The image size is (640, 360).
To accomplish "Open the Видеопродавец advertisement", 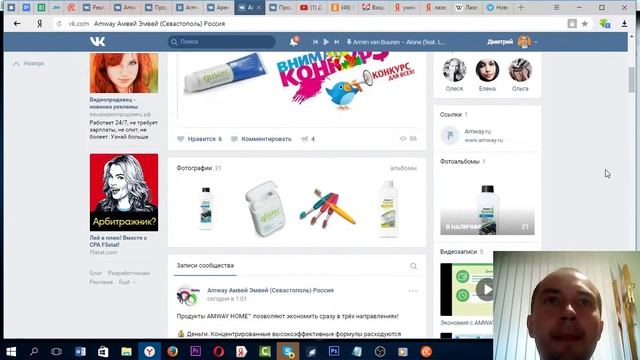I will coord(124,73).
